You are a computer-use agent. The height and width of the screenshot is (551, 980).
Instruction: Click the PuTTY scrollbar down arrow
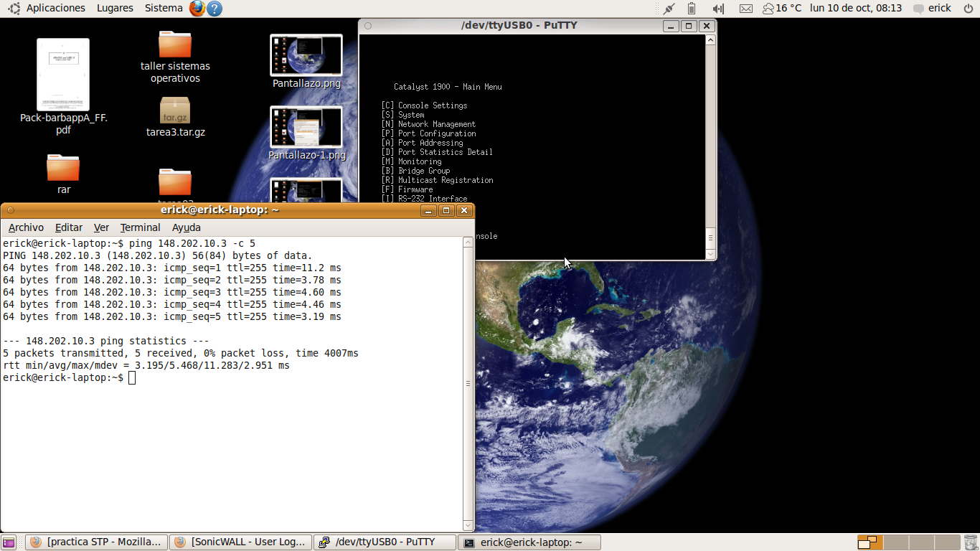pyautogui.click(x=710, y=254)
